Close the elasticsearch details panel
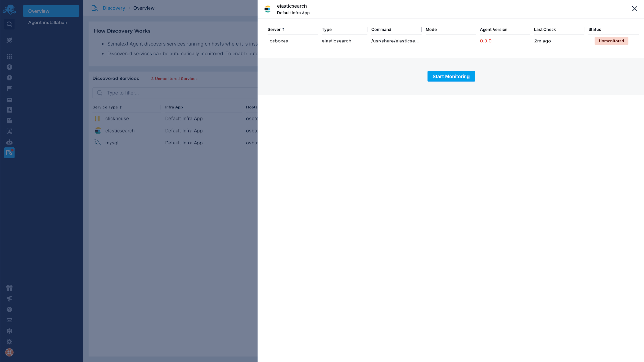The width and height of the screenshot is (644, 362). click(x=634, y=9)
